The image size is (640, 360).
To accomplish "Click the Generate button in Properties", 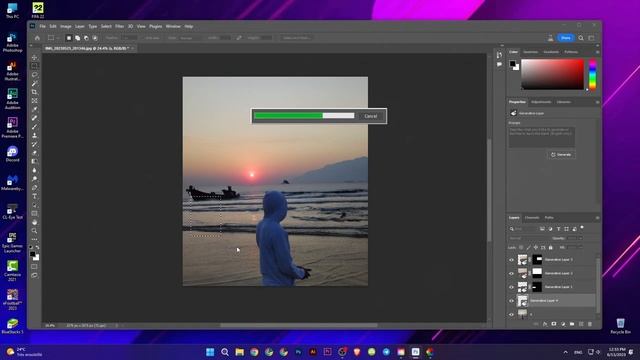I will pyautogui.click(x=561, y=155).
